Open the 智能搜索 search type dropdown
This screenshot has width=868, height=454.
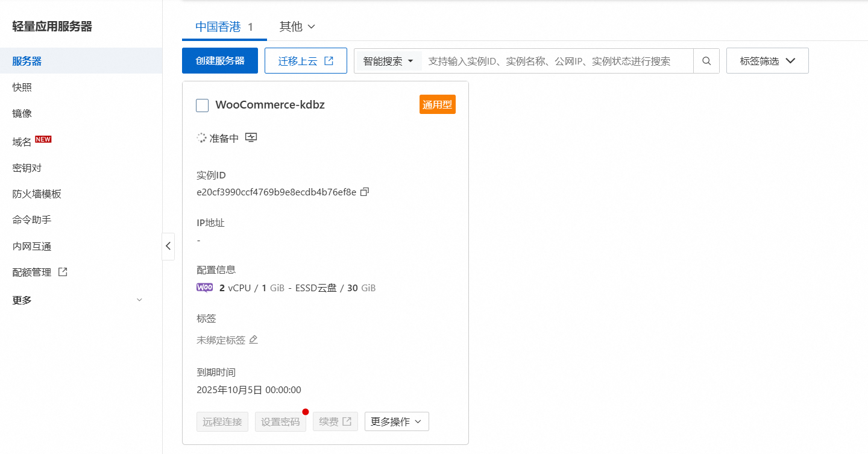coord(388,61)
